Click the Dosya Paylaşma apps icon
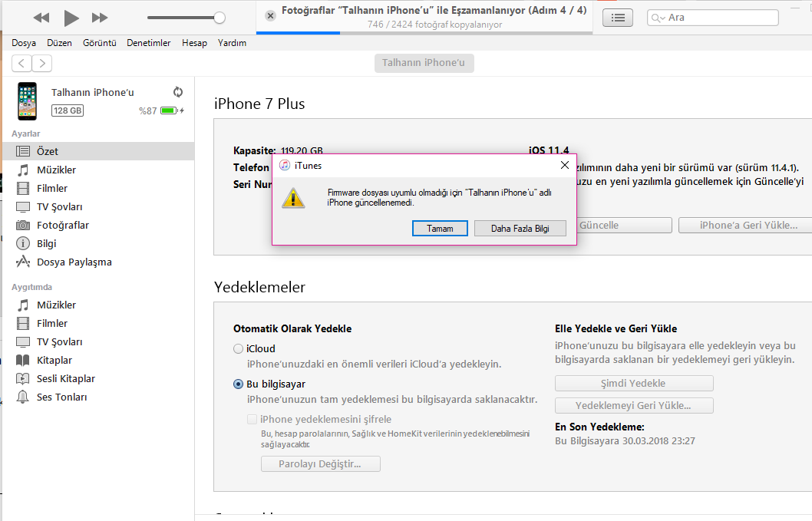 [x=23, y=262]
